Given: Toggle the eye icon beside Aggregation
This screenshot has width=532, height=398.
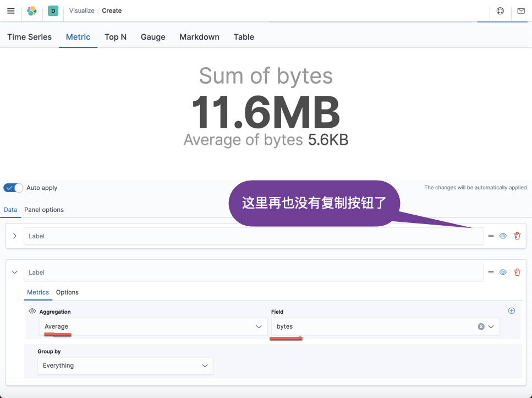Looking at the screenshot, I should pos(32,311).
